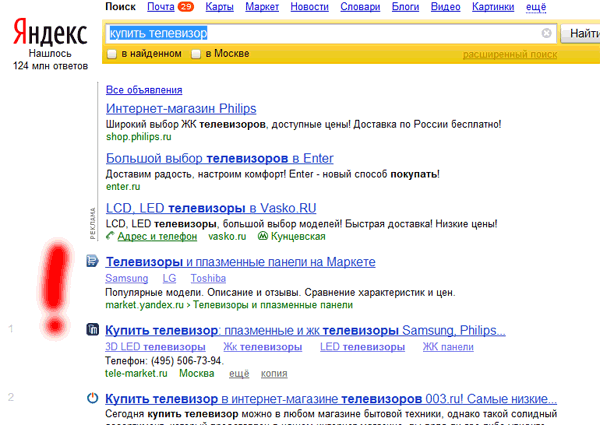The height and width of the screenshot is (425, 600).
Task: Click the mail unread count badge 29
Action: tap(186, 7)
